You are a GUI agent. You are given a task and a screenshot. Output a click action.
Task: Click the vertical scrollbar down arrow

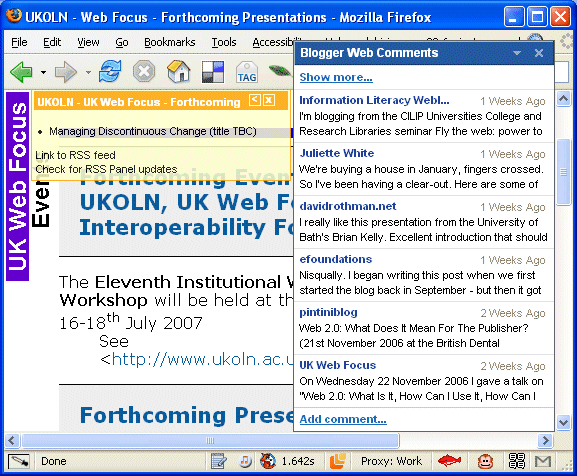pyautogui.click(x=563, y=422)
